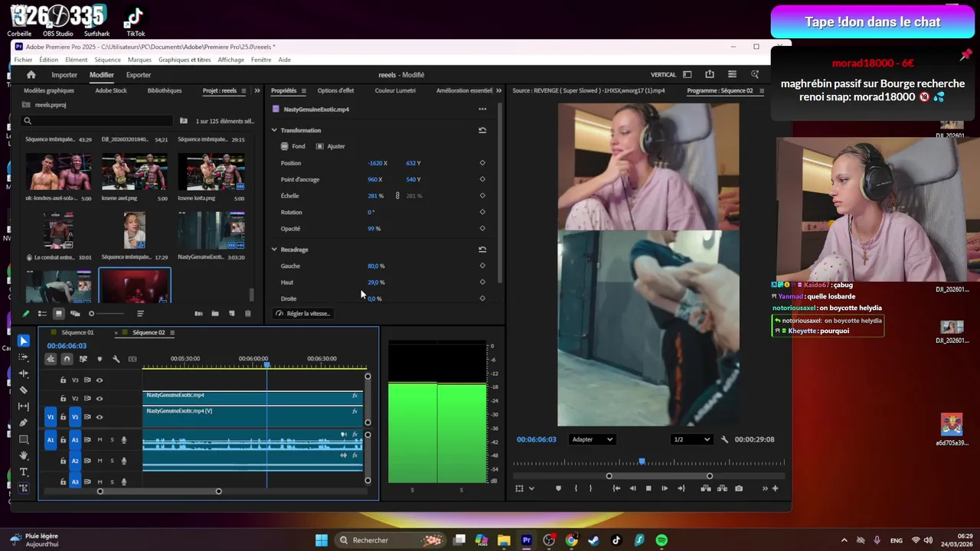The width and height of the screenshot is (980, 551).
Task: Select the Ripple Edit tool
Action: coord(24,373)
